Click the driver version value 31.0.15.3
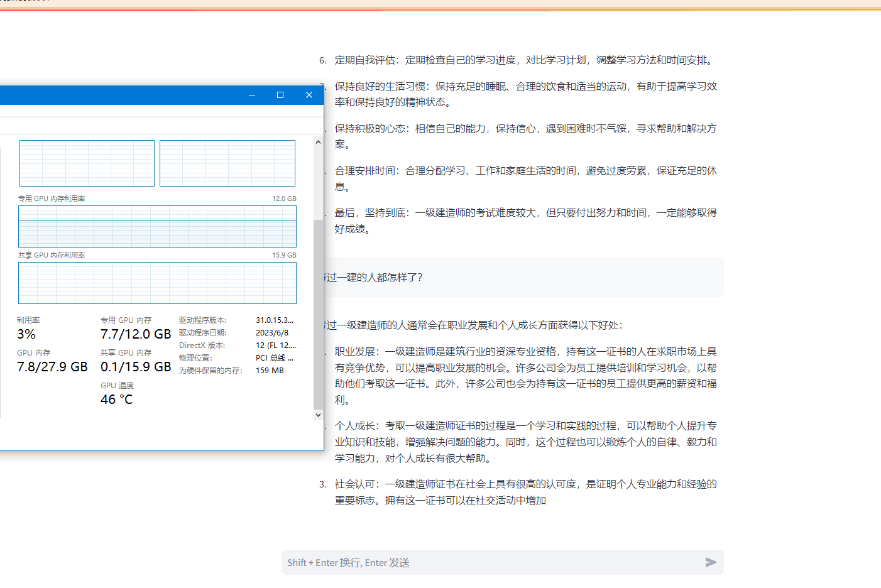 (274, 320)
